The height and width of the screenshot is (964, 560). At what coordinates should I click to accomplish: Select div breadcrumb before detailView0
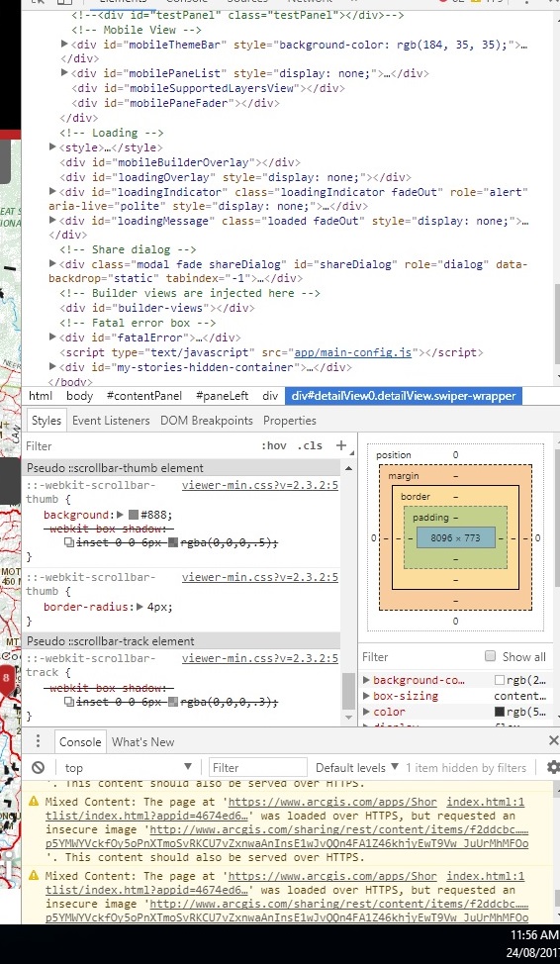pos(270,396)
